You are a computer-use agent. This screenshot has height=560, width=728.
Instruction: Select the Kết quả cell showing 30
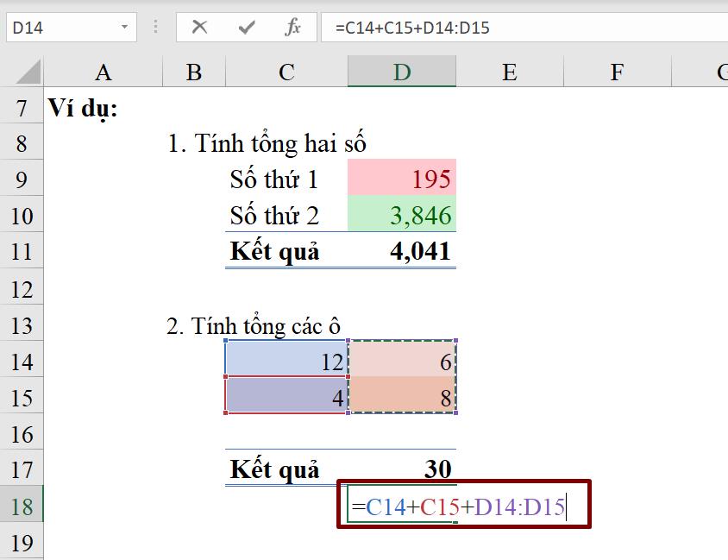pyautogui.click(x=401, y=469)
